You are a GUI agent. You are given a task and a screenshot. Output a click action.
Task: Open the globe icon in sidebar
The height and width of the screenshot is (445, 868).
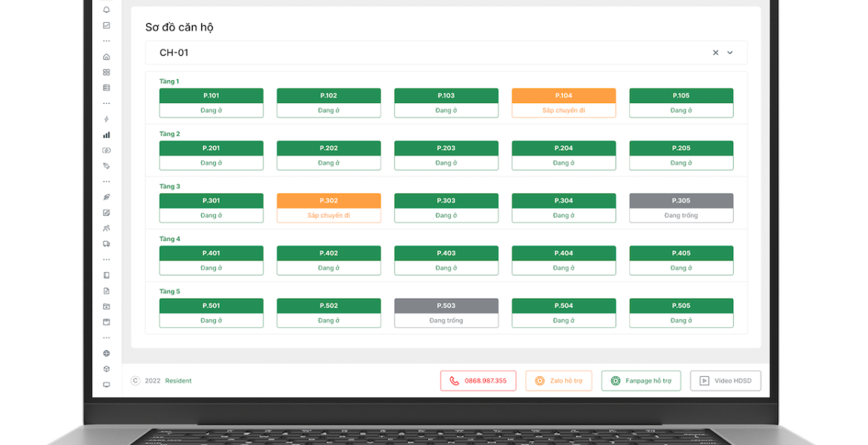point(106,354)
